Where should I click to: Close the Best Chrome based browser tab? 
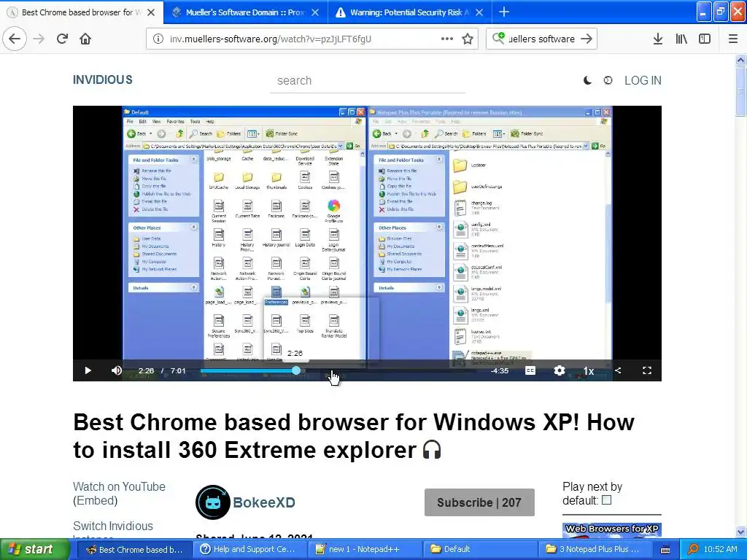pos(151,12)
